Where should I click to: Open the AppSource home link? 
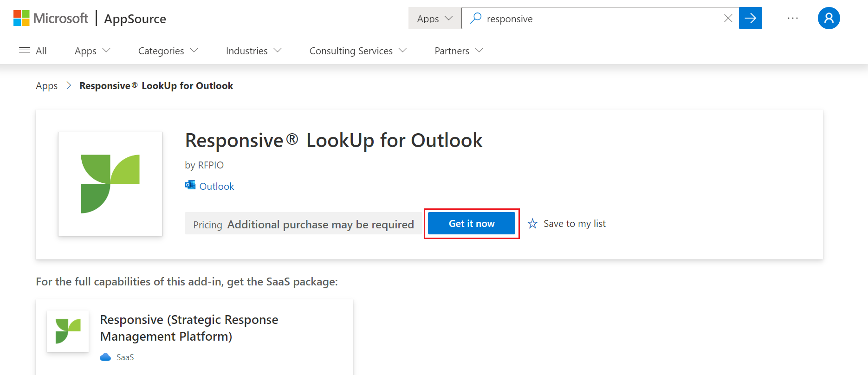[x=135, y=19]
